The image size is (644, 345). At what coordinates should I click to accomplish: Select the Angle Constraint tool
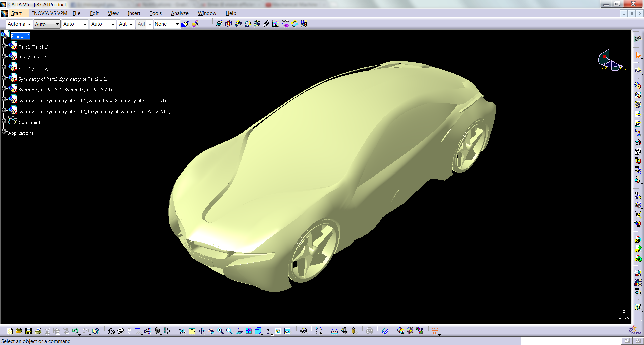[248, 24]
